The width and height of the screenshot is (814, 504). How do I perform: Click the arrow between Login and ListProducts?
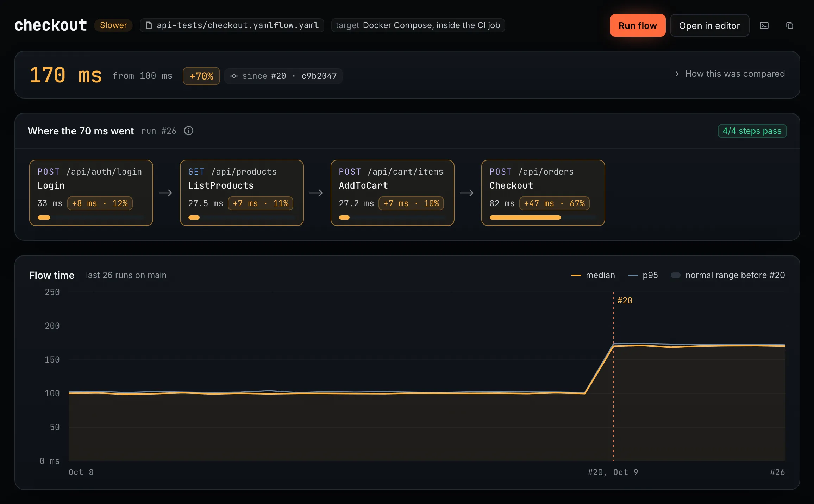165,193
